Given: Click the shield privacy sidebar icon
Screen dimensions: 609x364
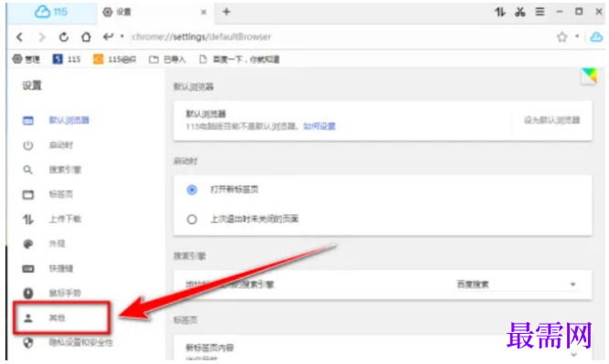Looking at the screenshot, I should [28, 343].
